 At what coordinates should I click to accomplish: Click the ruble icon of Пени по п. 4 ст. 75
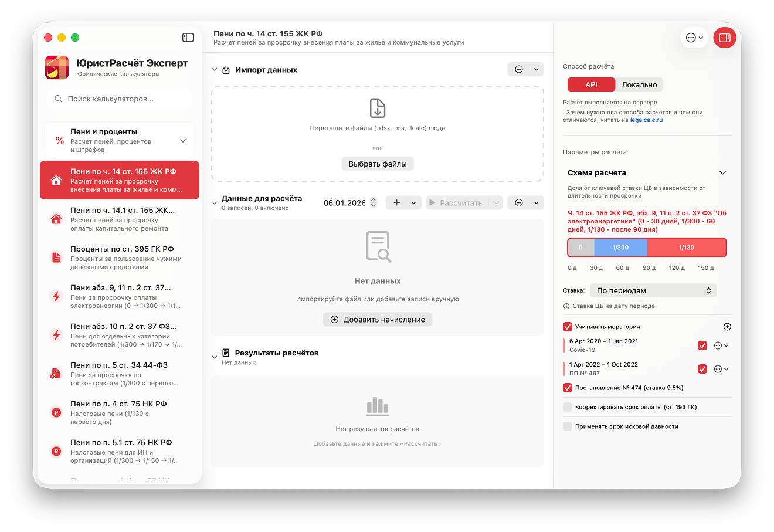point(56,412)
